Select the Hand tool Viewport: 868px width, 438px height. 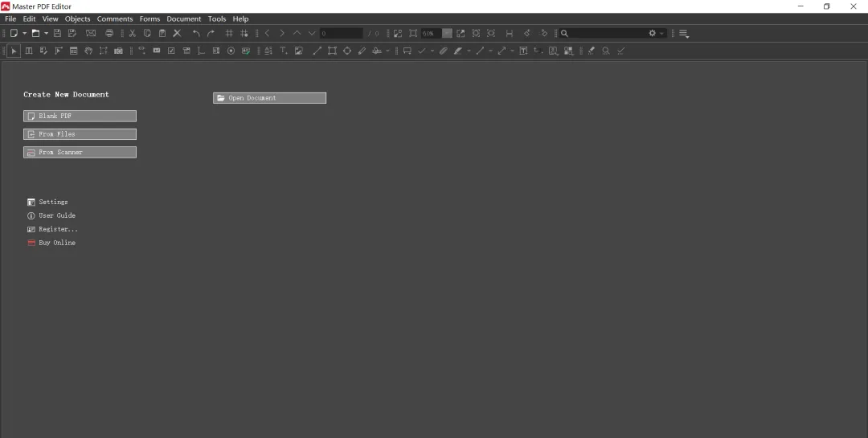point(88,51)
